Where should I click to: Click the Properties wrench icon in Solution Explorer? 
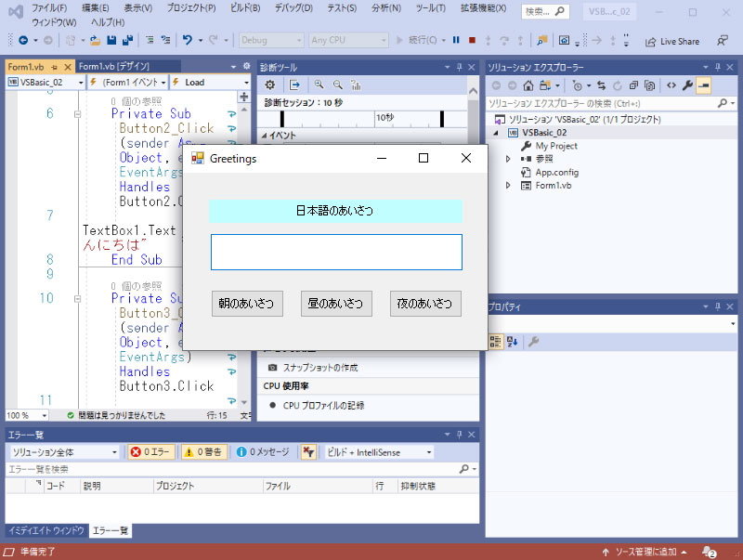pyautogui.click(x=687, y=85)
